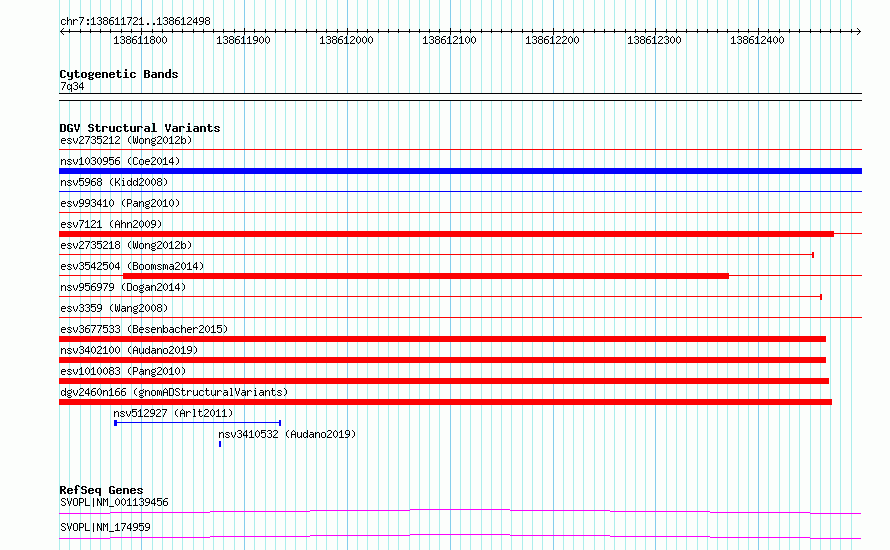Click the Cytogenetic Bands track title

[119, 74]
